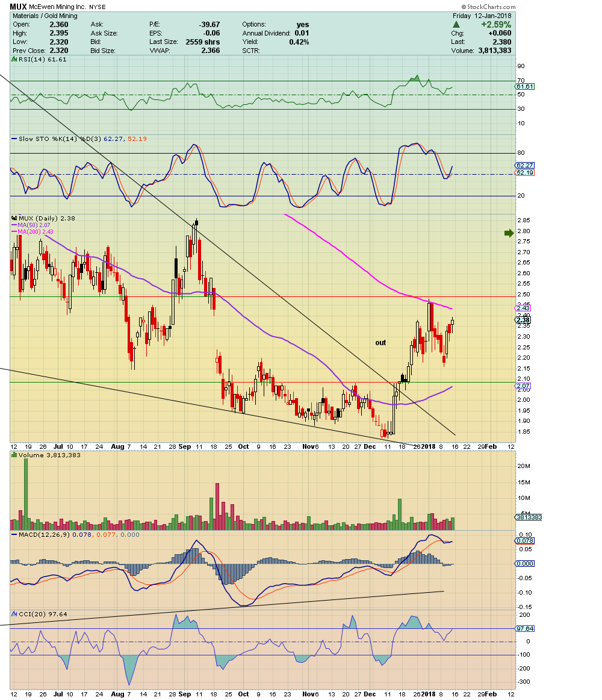This screenshot has height=700, width=602.
Task: Click the green up-triangle beside +2.59%
Action: 456,25
